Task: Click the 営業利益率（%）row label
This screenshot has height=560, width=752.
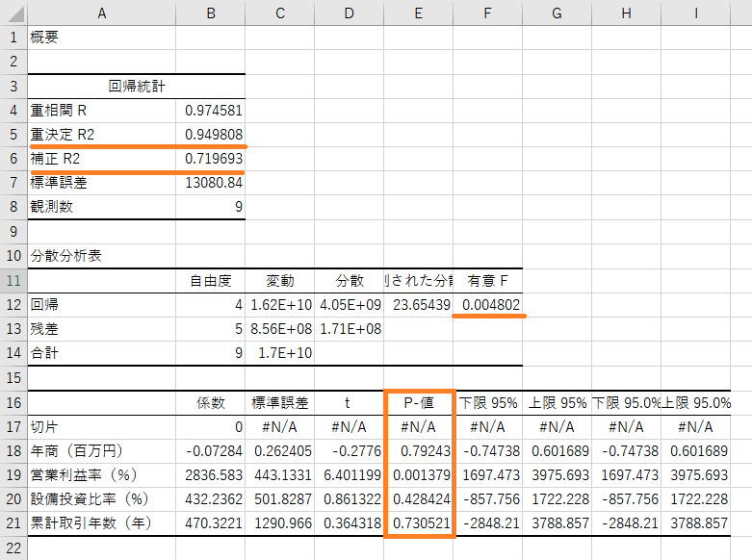Action: (84, 474)
